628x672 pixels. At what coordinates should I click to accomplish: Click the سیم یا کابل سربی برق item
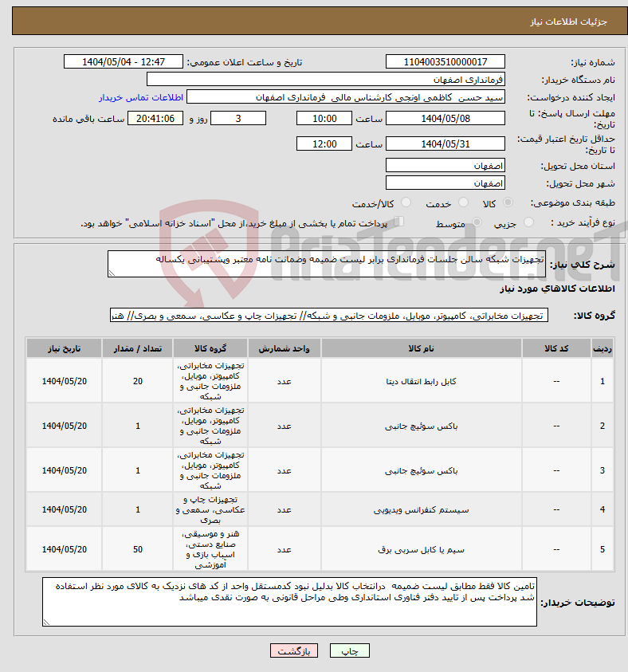[x=421, y=549]
